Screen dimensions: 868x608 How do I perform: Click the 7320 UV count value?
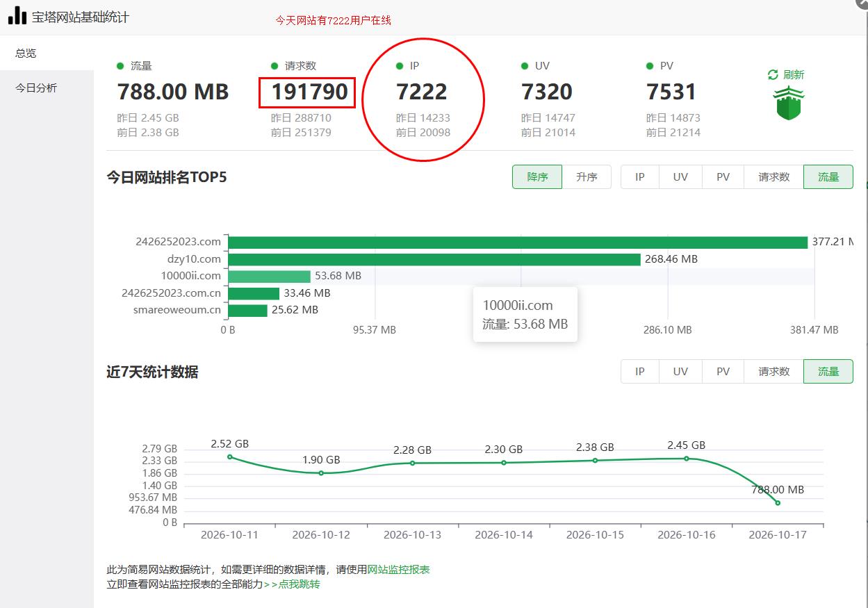click(547, 92)
